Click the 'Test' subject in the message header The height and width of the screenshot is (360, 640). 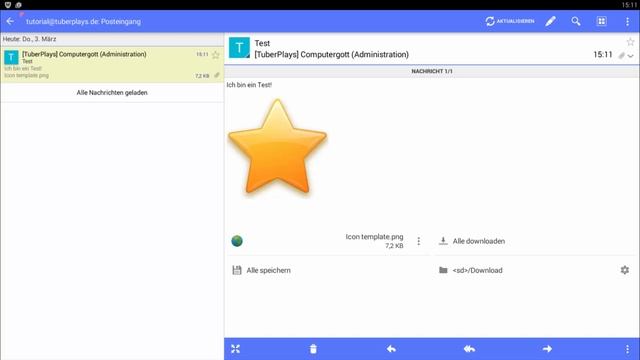tap(262, 43)
